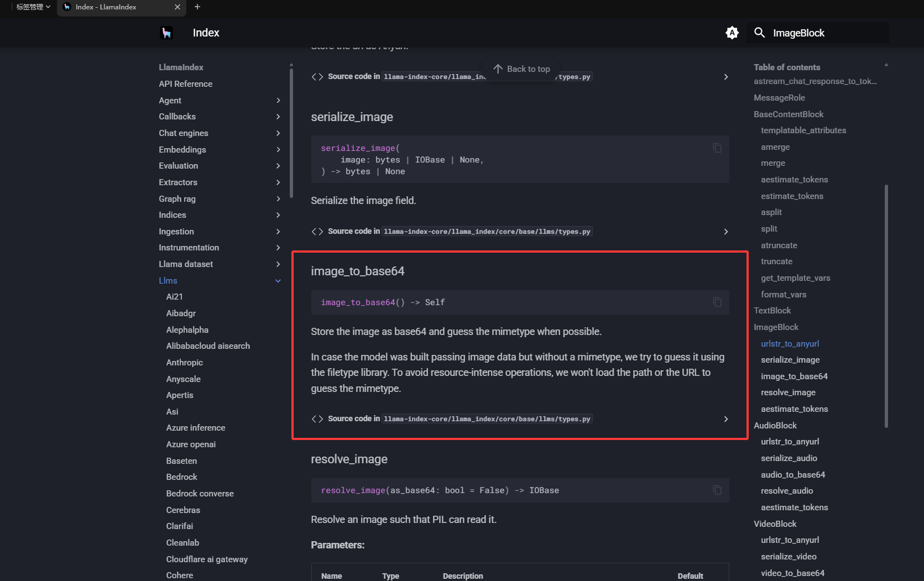Screen dimensions: 924x581
Task: Expand the Agent sidebar section
Action: pos(278,101)
